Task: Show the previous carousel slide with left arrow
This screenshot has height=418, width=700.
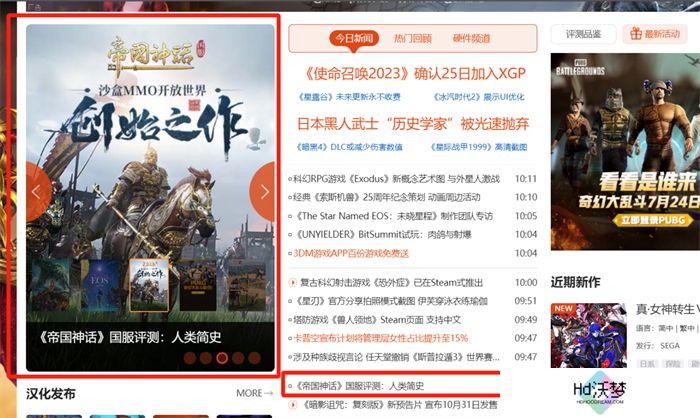Action: tap(38, 192)
